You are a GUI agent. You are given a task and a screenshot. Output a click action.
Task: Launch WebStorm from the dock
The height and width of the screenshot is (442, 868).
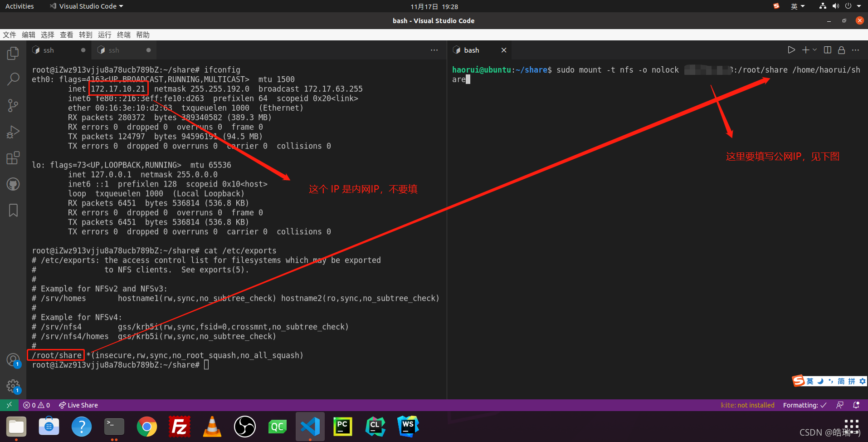[x=408, y=427]
